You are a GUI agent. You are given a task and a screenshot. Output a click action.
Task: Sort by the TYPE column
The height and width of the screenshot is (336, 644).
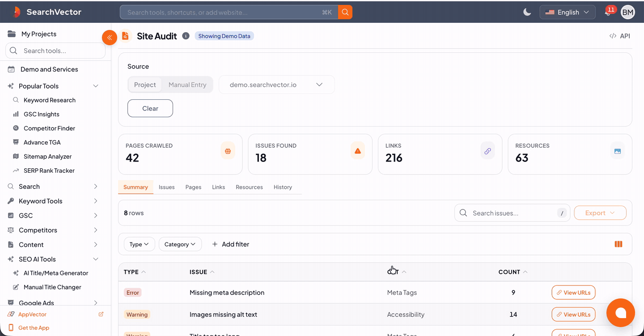coord(135,272)
